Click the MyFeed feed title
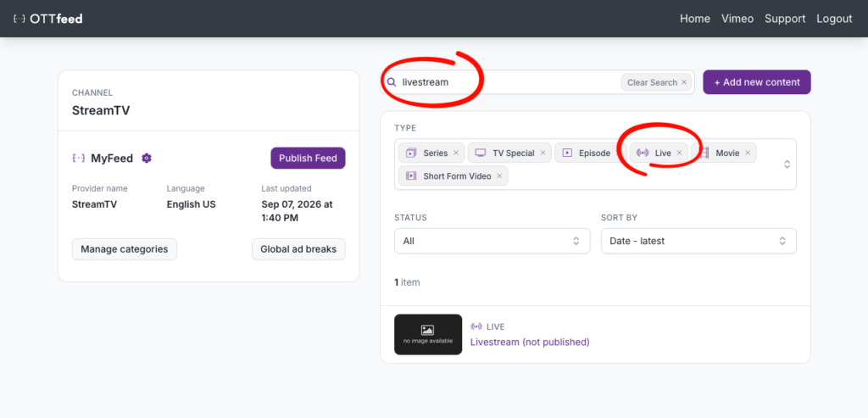 [112, 159]
